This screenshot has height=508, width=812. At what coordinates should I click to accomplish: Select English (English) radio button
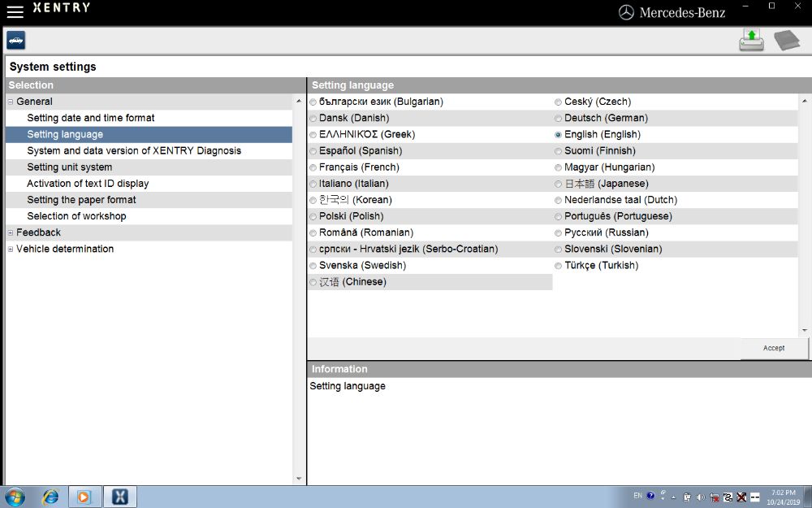pos(559,135)
